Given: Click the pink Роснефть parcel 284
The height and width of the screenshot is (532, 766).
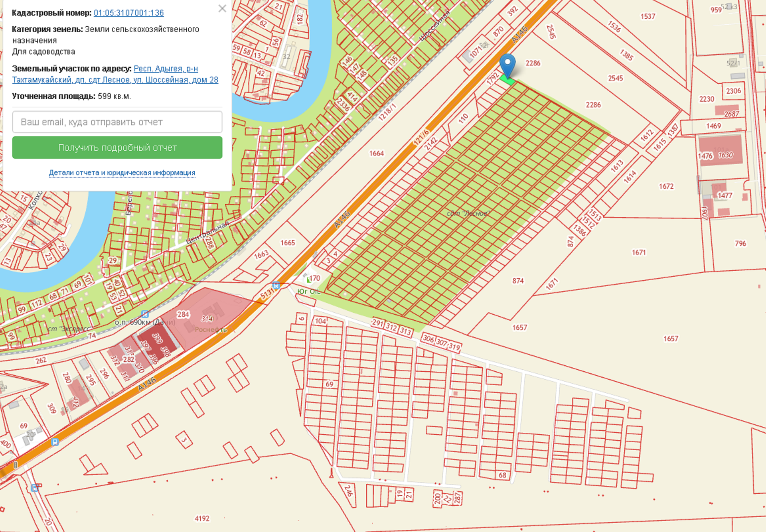Looking at the screenshot, I should point(182,315).
